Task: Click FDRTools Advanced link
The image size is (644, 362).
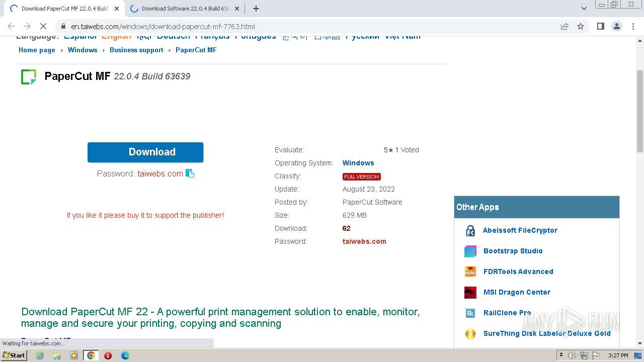Action: coord(518,271)
